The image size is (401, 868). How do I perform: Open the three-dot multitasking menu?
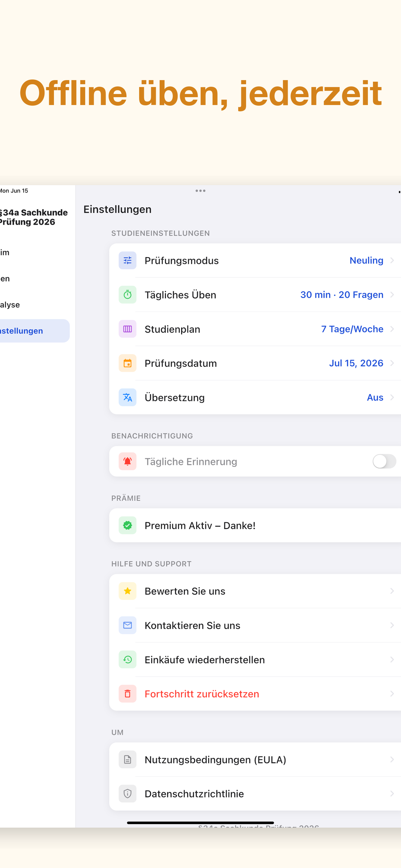coord(200,191)
